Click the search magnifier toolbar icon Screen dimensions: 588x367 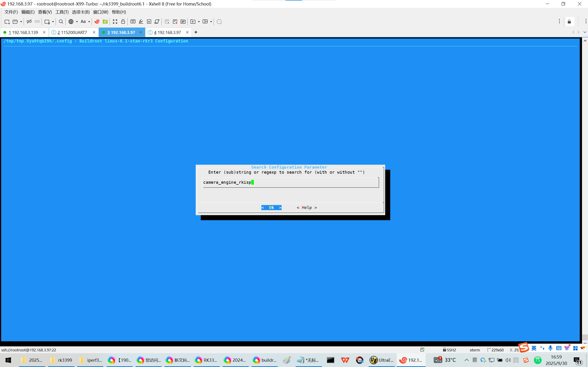click(x=61, y=22)
